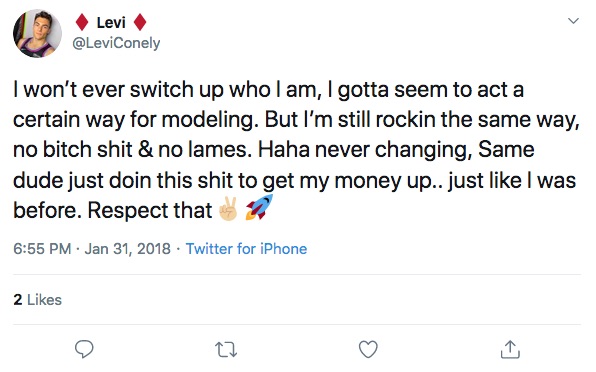Click the rocket emoji in the tweet
This screenshot has height=372, width=596.
coord(259,207)
